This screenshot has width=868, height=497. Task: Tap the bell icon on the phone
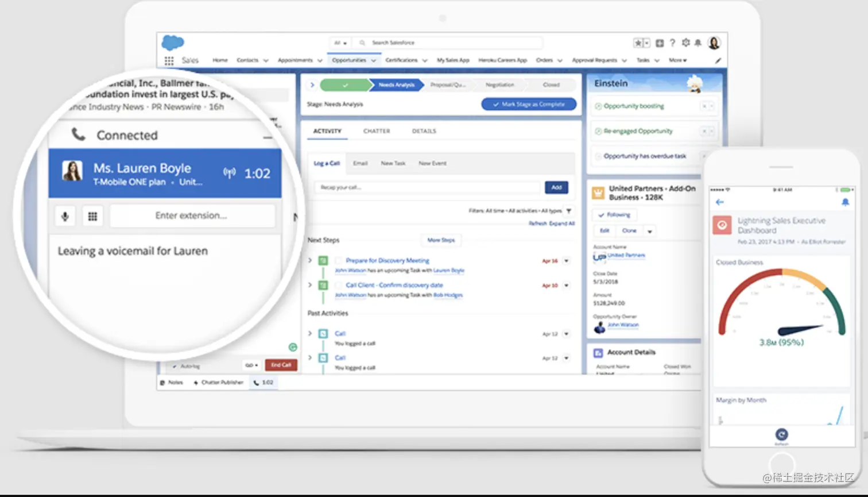[845, 202]
